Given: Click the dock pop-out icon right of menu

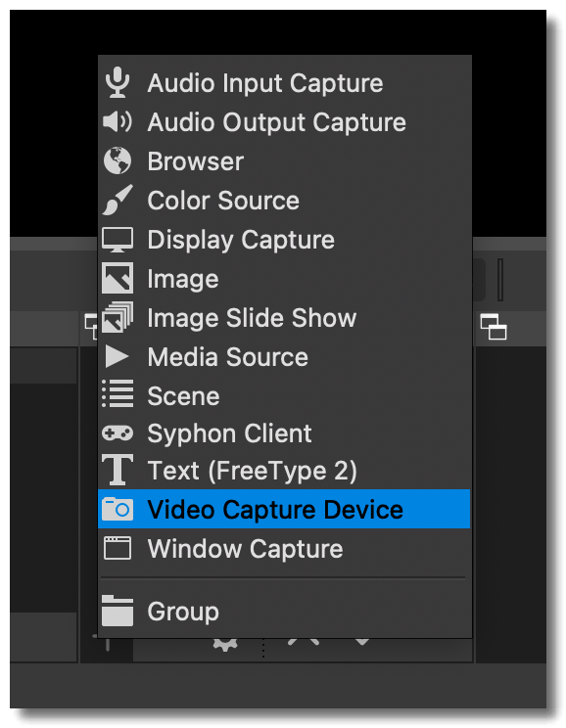Looking at the screenshot, I should tap(494, 327).
